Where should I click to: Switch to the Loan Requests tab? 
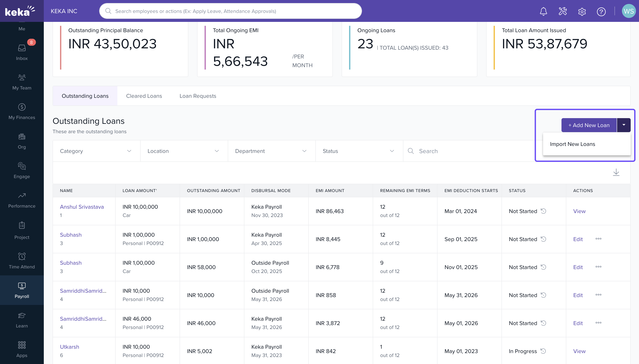pyautogui.click(x=198, y=96)
